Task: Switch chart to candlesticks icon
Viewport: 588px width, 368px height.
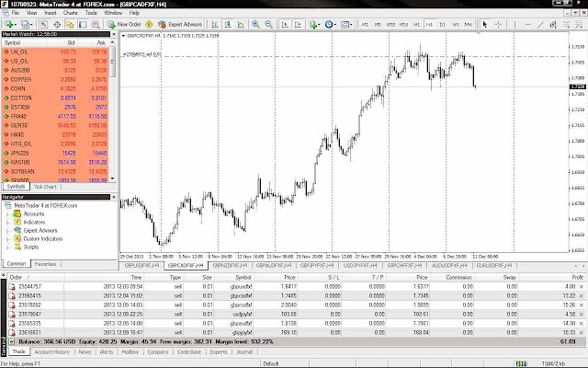Action: pos(228,25)
